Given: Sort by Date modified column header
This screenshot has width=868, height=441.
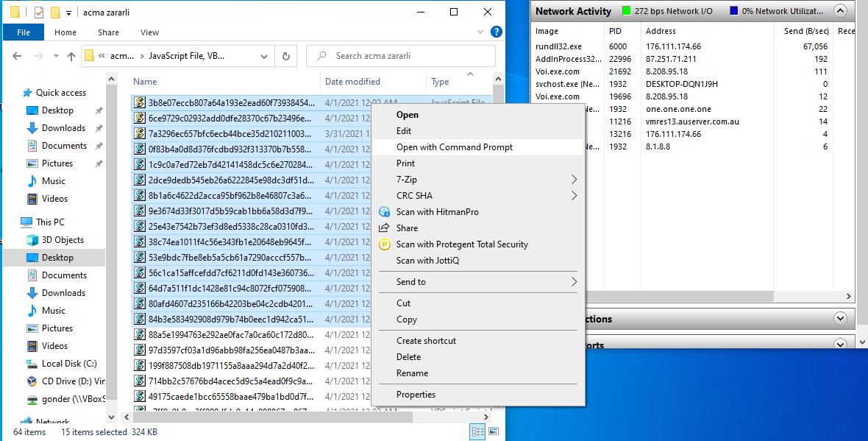Looking at the screenshot, I should [352, 82].
